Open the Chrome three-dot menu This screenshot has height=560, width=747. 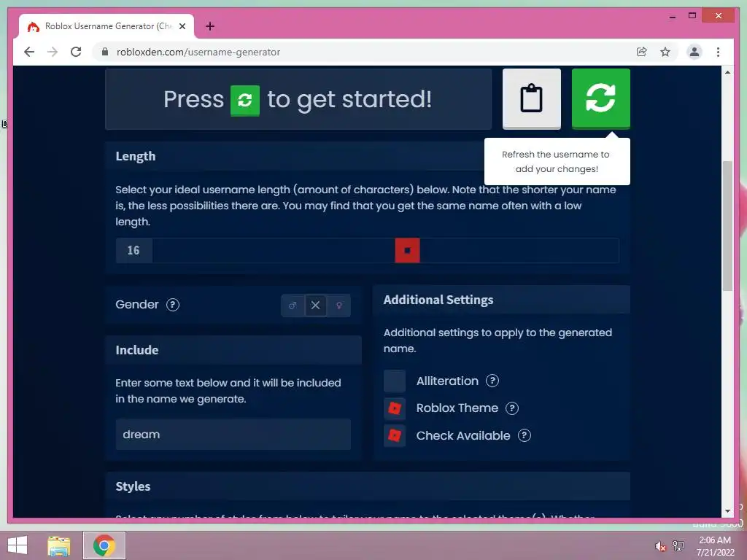click(x=718, y=52)
